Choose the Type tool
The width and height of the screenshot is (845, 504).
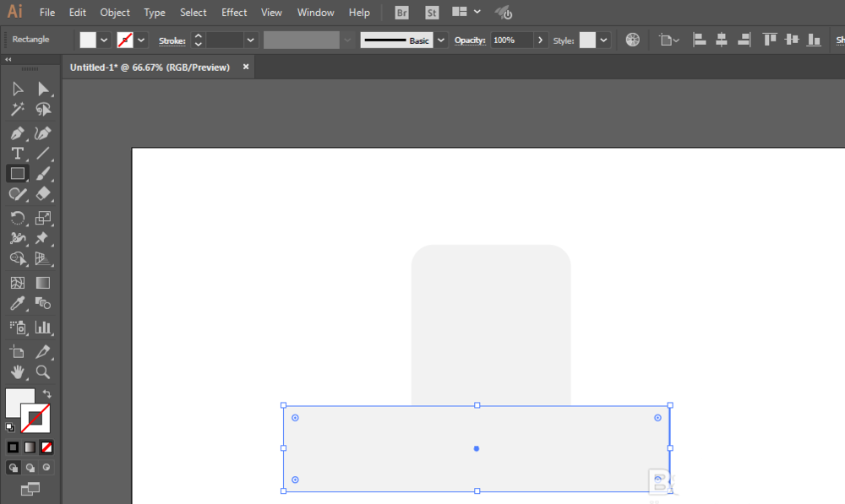pyautogui.click(x=17, y=154)
